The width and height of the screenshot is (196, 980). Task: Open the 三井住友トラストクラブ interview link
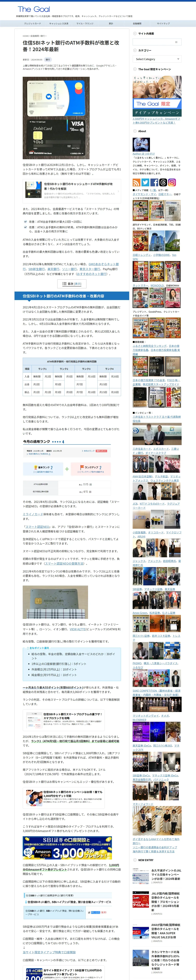coord(156,419)
